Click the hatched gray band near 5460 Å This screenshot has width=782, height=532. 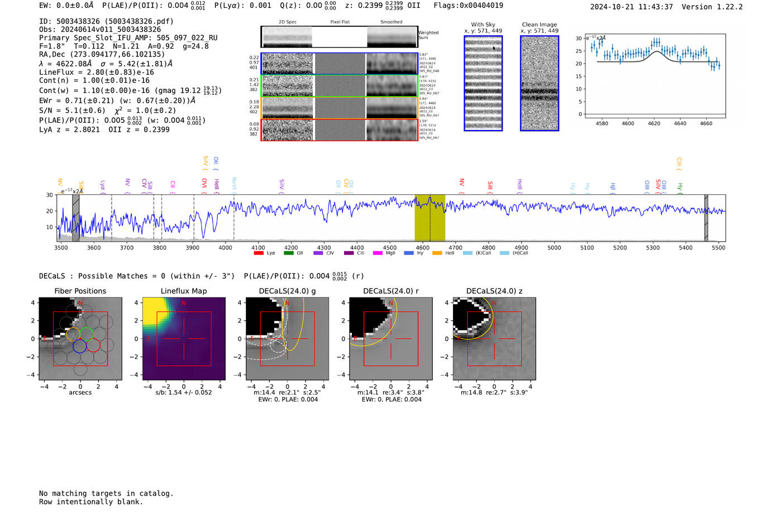coord(706,218)
